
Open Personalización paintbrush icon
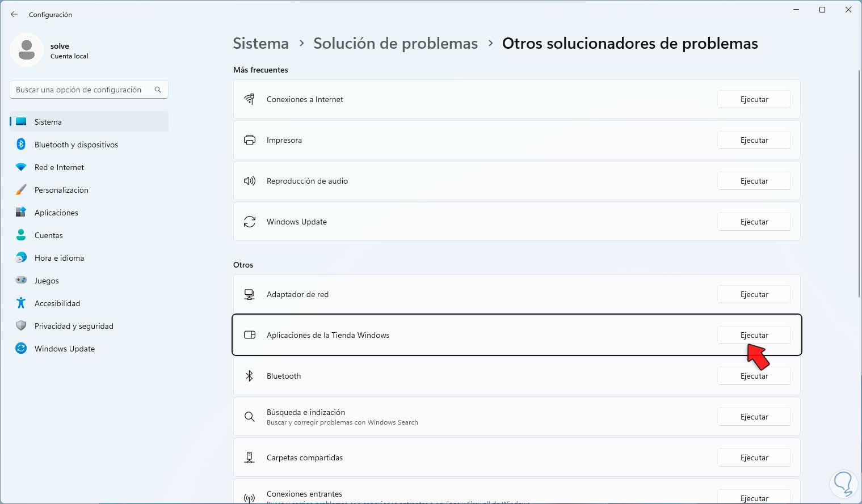pyautogui.click(x=21, y=190)
